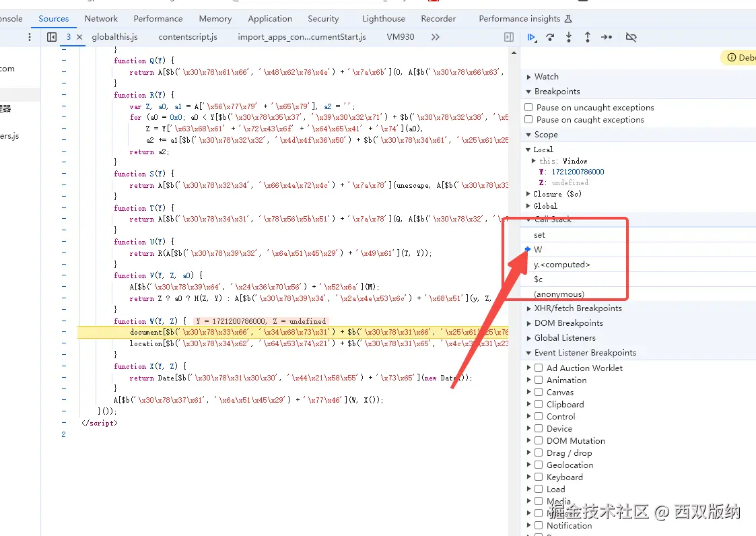Expand the Global scope
Image resolution: width=756 pixels, height=536 pixels.
528,206
